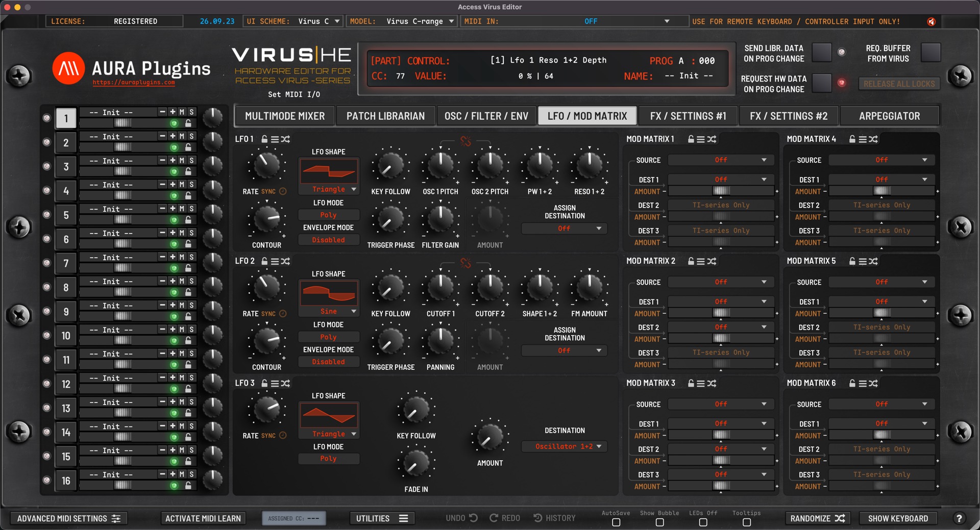Click the LFO 2 Mode Poly field
The width and height of the screenshot is (980, 530).
[x=329, y=337]
